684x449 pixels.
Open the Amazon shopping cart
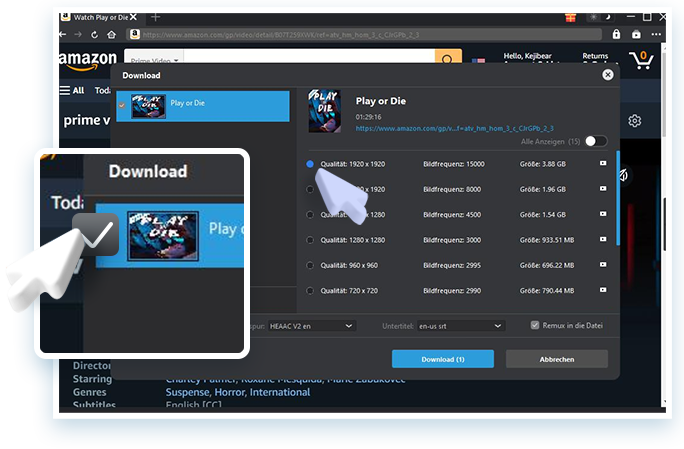[x=641, y=60]
